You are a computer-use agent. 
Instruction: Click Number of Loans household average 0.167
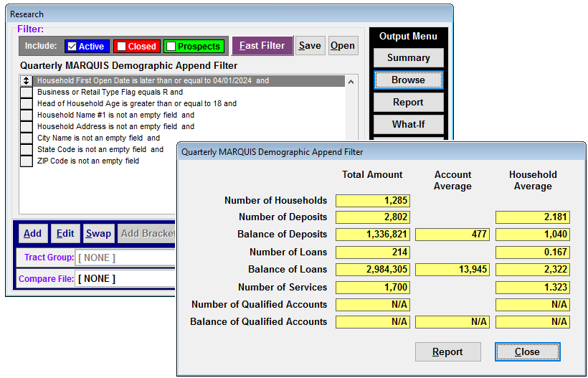533,252
